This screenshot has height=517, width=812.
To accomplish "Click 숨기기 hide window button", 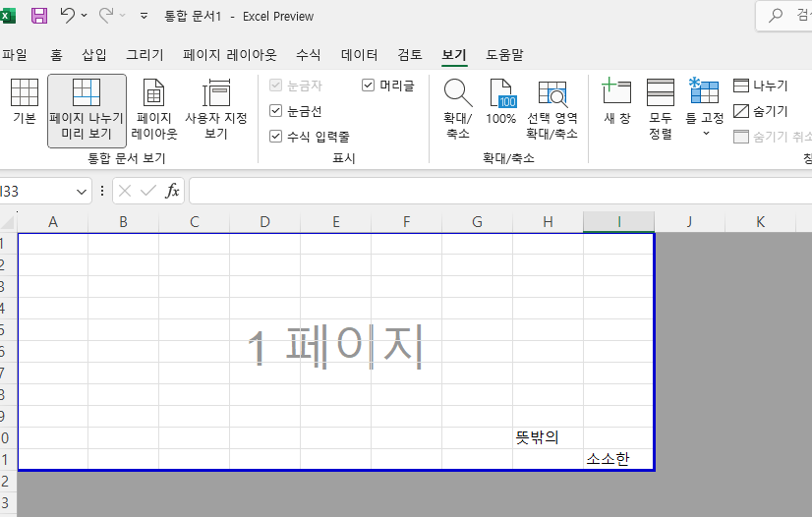I will 761,111.
